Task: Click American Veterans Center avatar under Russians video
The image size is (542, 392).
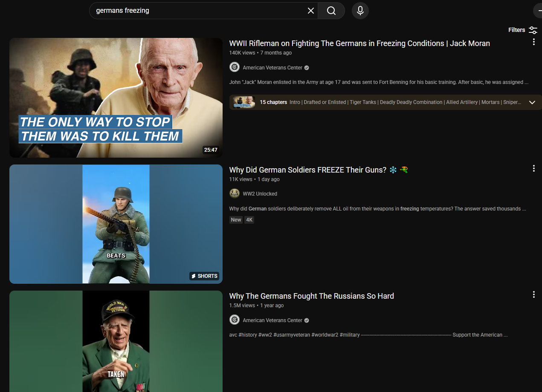Action: tap(235, 320)
